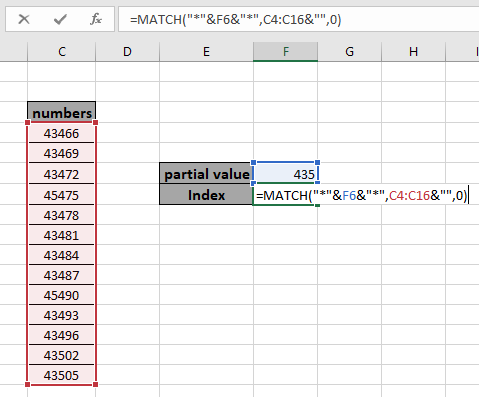Select the cell containing 43469

pyautogui.click(x=62, y=153)
